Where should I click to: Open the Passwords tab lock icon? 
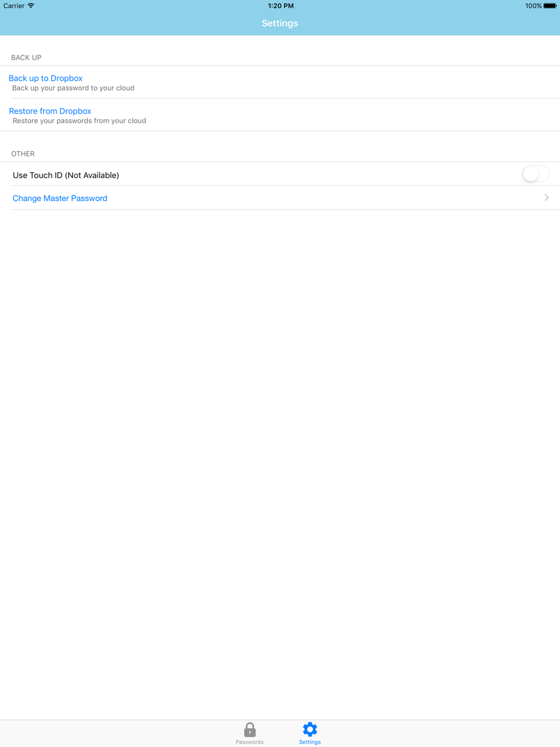click(x=250, y=730)
